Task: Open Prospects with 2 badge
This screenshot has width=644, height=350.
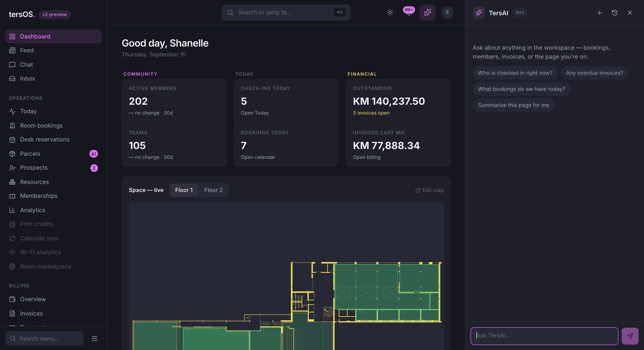Action: [53, 168]
